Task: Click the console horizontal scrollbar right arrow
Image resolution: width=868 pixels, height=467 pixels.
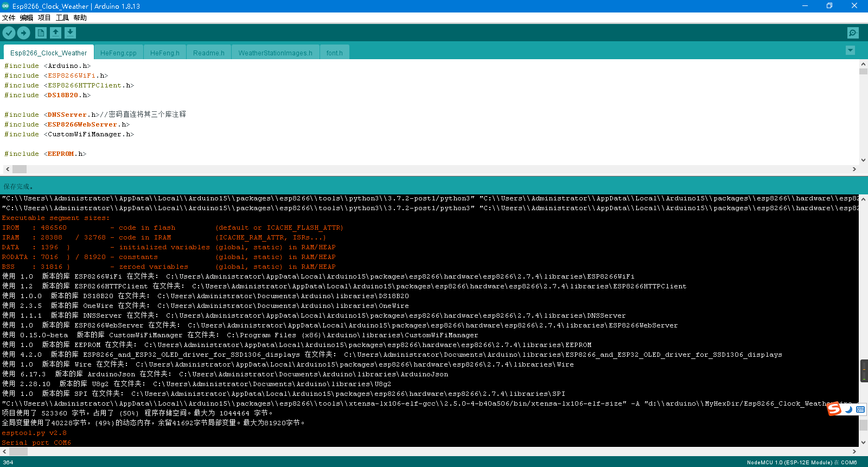Action: point(854,451)
